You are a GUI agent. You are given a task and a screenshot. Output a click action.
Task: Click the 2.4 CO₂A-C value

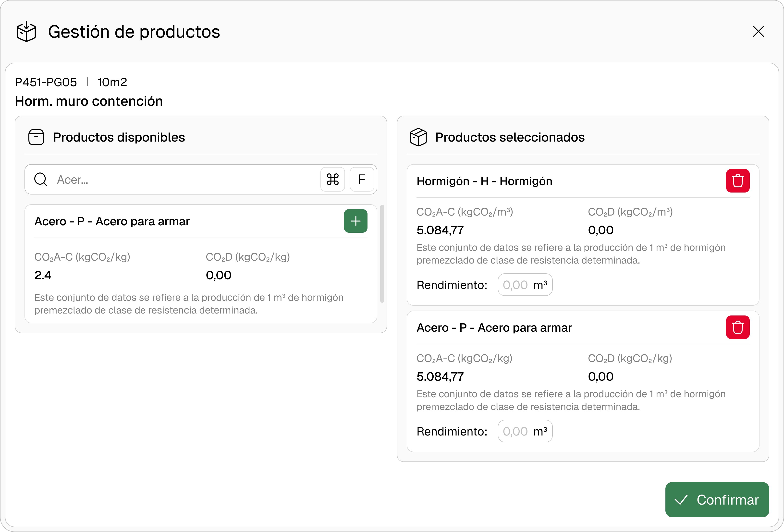coord(43,275)
